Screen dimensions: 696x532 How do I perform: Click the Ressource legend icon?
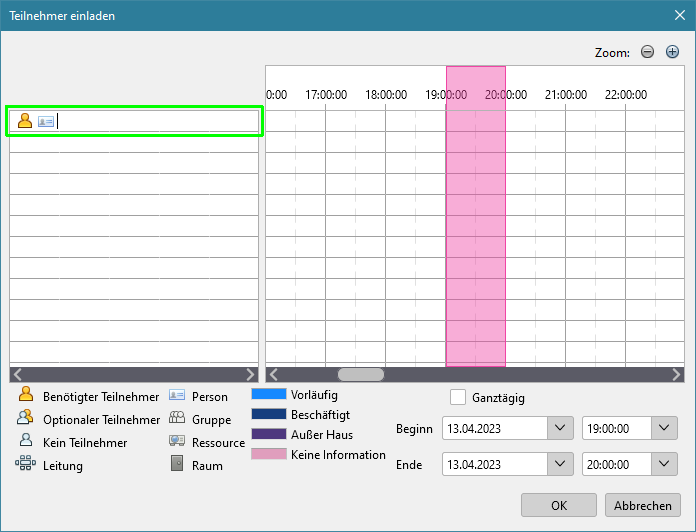coord(176,441)
